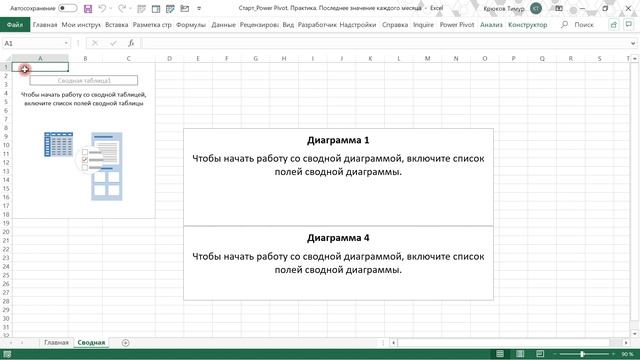Undo the last action
This screenshot has height=360, width=640.
pos(102,8)
